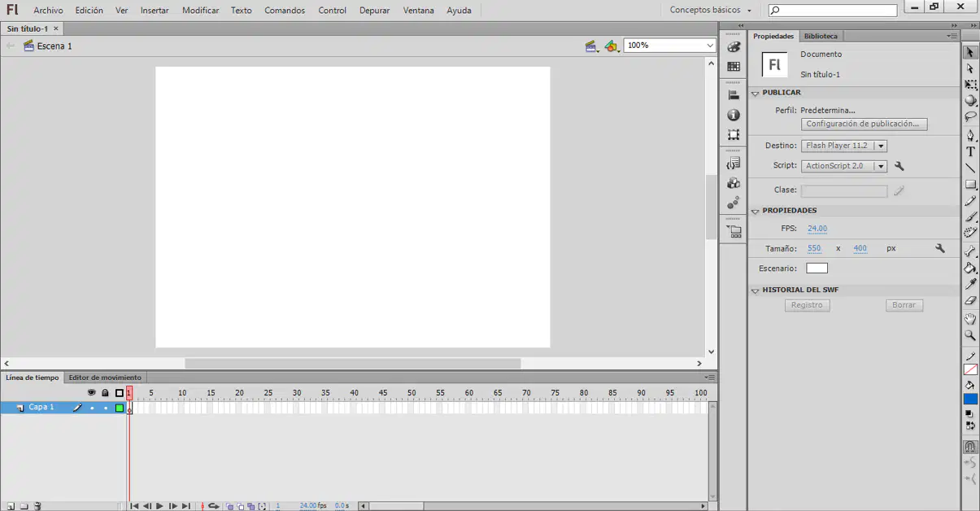The image size is (980, 511).
Task: Toggle visibility of all layers eye icon
Action: point(91,393)
